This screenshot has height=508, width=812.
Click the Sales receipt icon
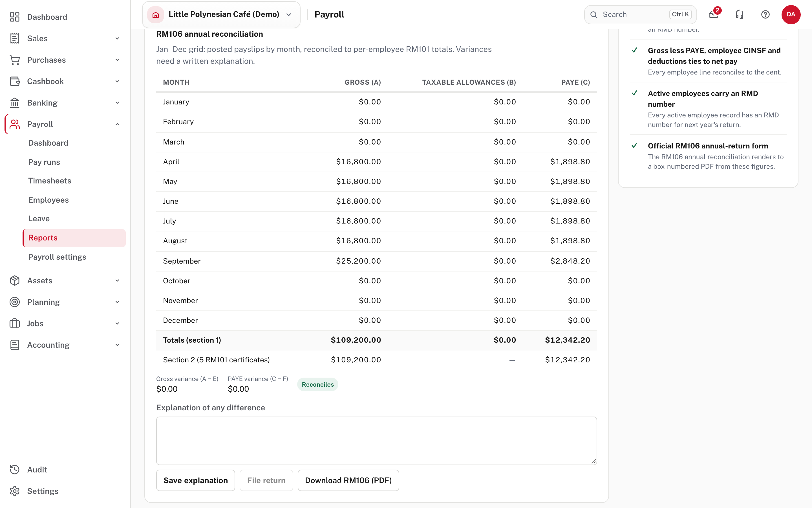click(x=14, y=38)
